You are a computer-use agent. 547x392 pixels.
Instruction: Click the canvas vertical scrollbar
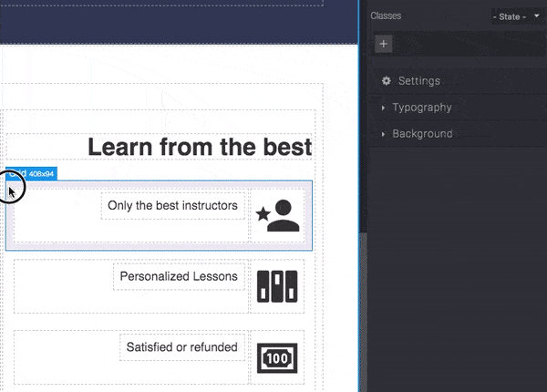(363, 310)
